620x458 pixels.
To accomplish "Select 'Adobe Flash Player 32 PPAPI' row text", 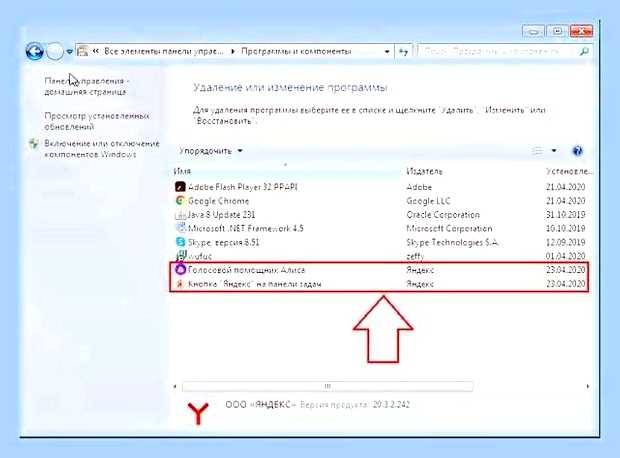I will 242,187.
